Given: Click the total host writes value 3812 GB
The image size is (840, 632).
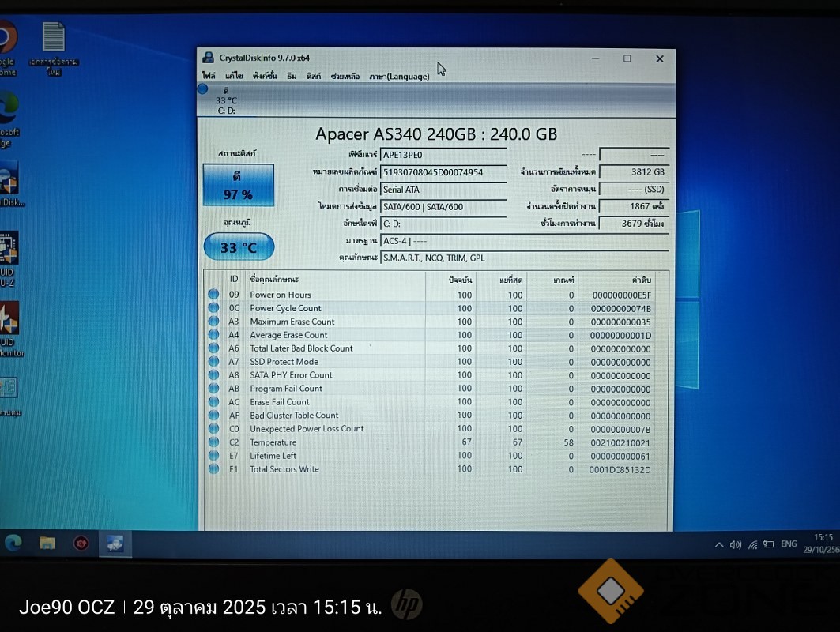Looking at the screenshot, I should (x=634, y=172).
